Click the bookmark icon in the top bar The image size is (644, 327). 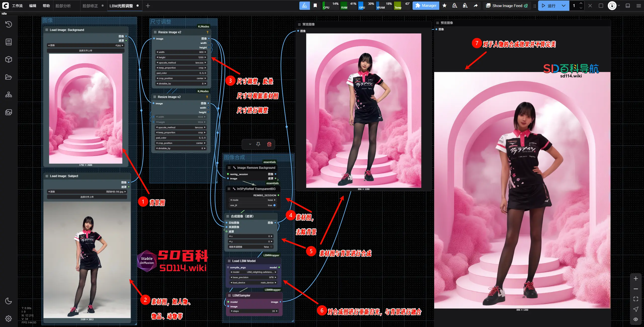click(x=315, y=6)
